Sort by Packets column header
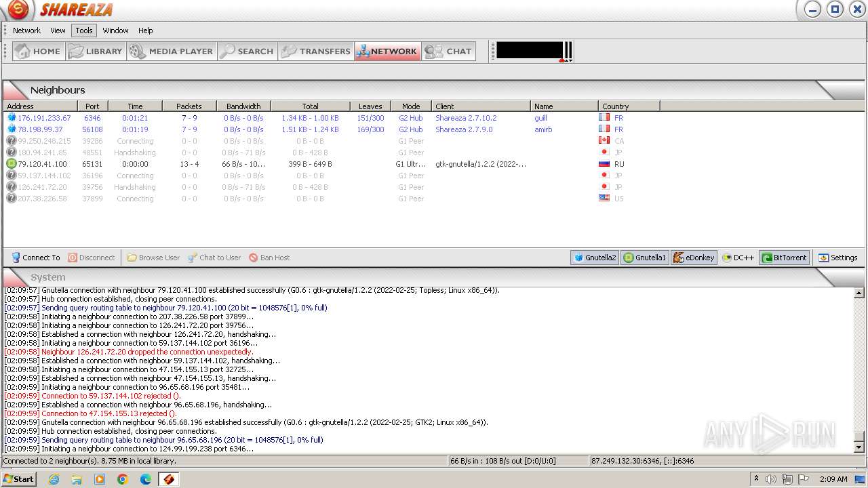The width and height of the screenshot is (868, 488). [x=189, y=106]
